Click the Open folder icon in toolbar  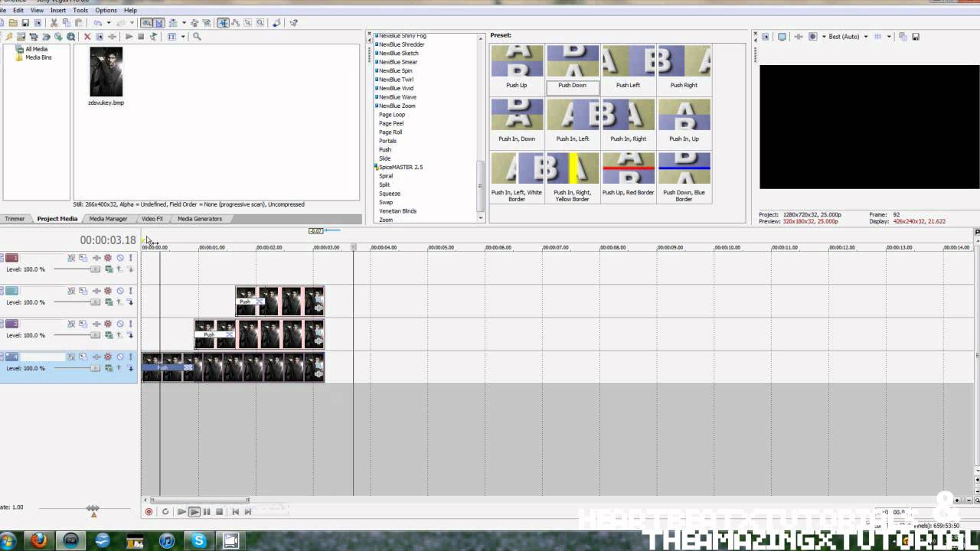[x=13, y=23]
